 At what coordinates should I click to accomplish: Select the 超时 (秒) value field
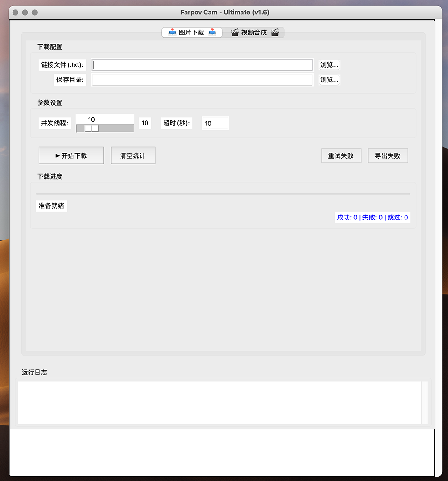click(x=215, y=124)
